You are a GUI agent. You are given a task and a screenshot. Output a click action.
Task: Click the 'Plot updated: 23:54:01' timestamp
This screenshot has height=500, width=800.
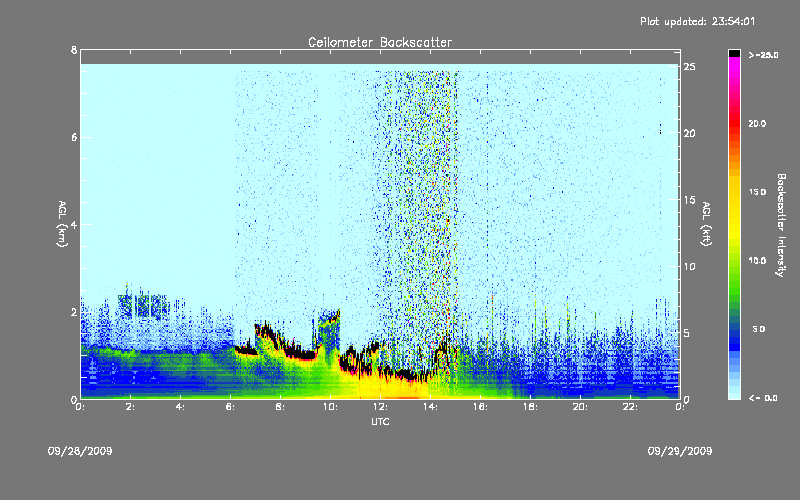pyautogui.click(x=697, y=21)
